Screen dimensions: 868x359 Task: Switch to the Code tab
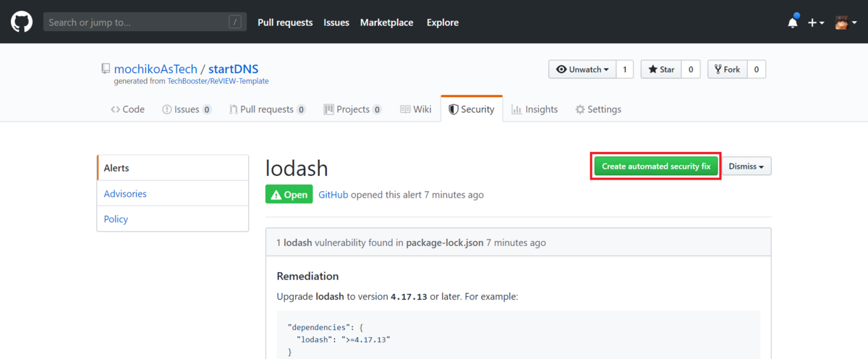point(128,109)
